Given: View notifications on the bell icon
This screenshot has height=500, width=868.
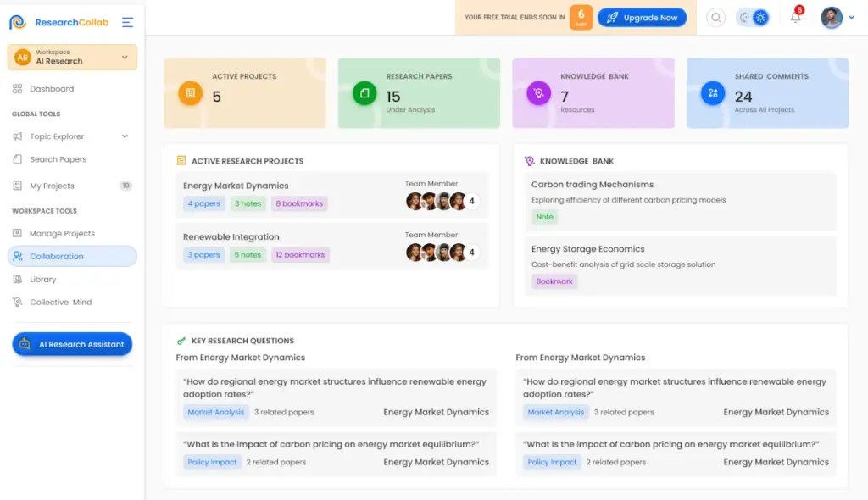Looking at the screenshot, I should point(795,19).
